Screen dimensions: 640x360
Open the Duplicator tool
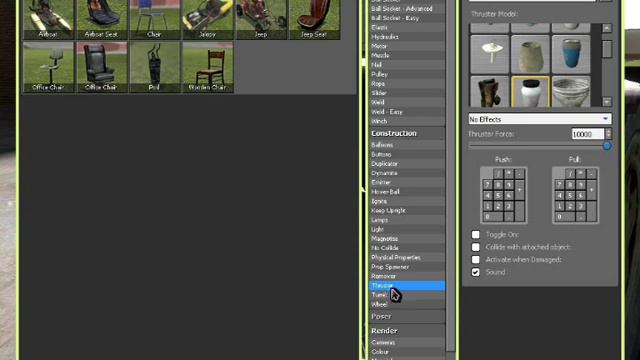coord(407,164)
